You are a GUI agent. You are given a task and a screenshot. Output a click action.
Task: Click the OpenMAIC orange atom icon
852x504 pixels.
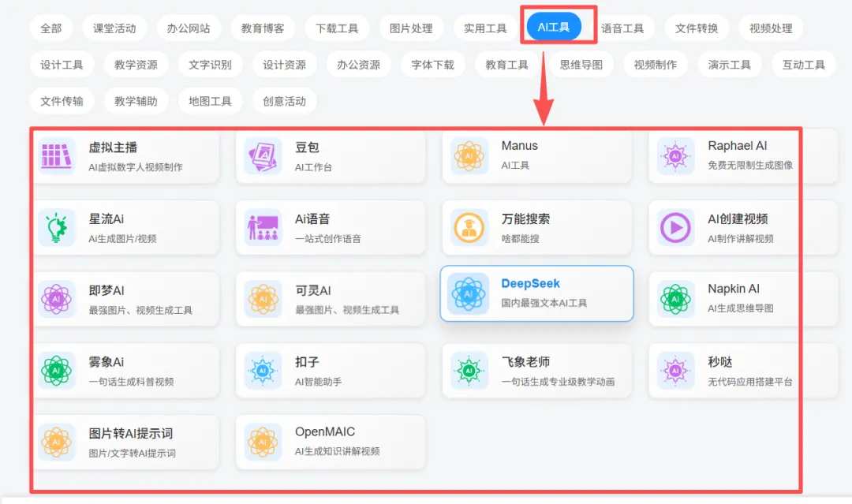tap(263, 442)
